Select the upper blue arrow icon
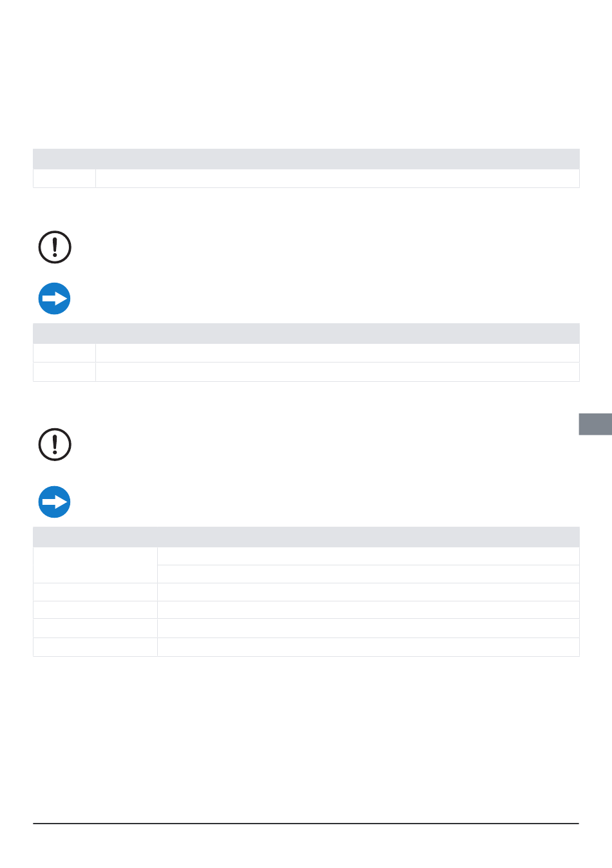 point(55,299)
